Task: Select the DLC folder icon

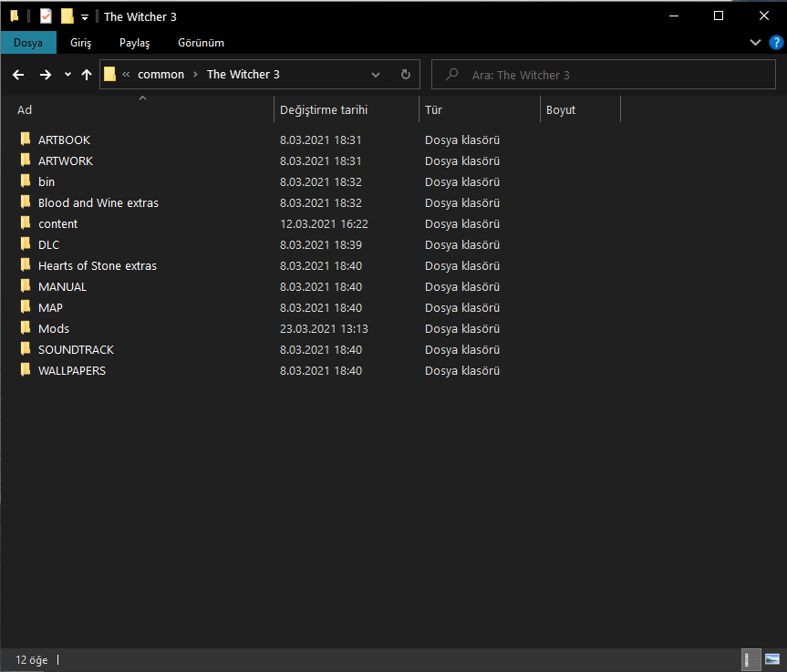Action: pyautogui.click(x=26, y=243)
